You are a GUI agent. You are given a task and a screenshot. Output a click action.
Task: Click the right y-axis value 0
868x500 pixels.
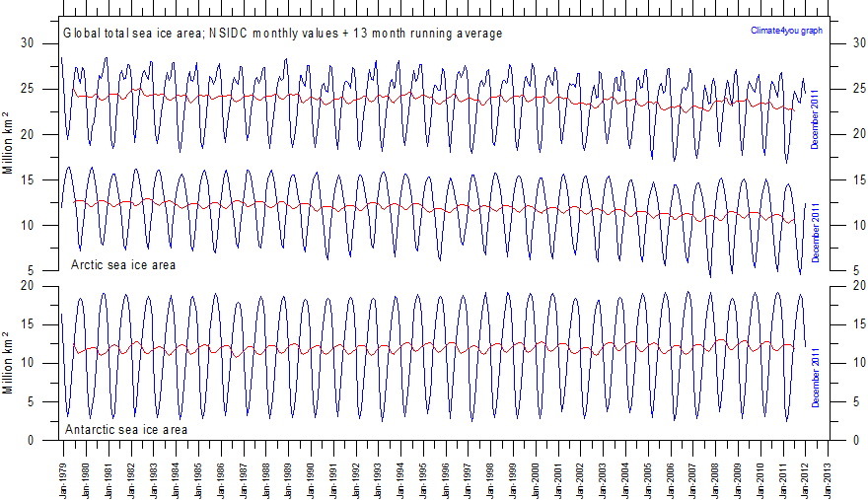pos(841,441)
